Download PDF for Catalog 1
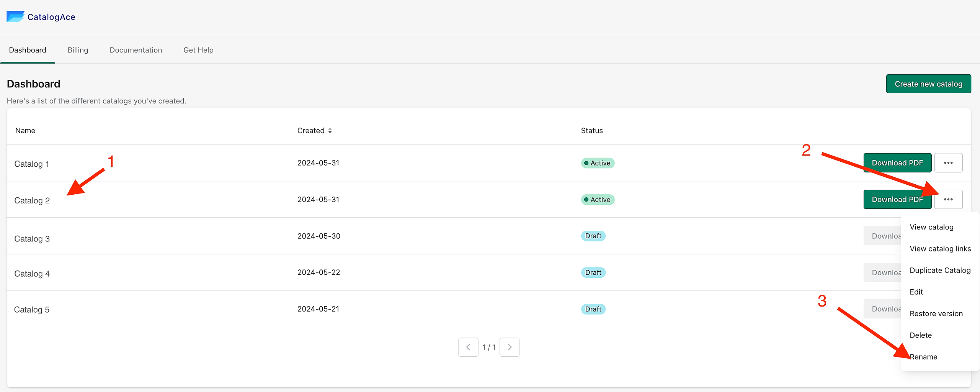980x392 pixels. coord(897,163)
